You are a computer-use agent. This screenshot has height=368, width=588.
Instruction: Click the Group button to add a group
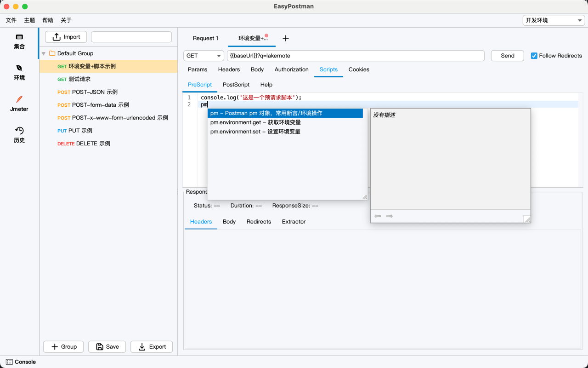click(63, 347)
